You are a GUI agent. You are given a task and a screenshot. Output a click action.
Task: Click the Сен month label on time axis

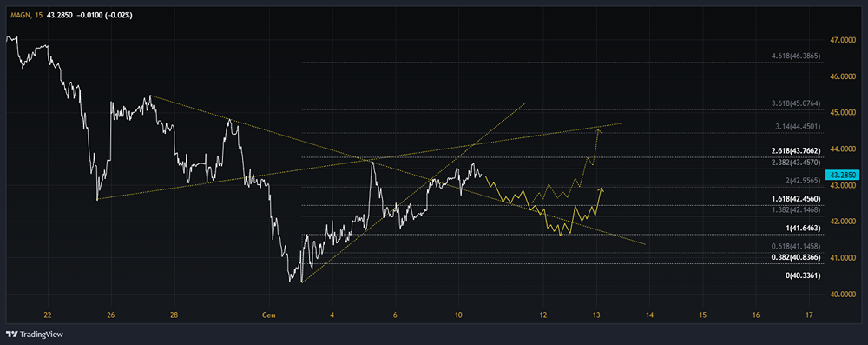(269, 315)
